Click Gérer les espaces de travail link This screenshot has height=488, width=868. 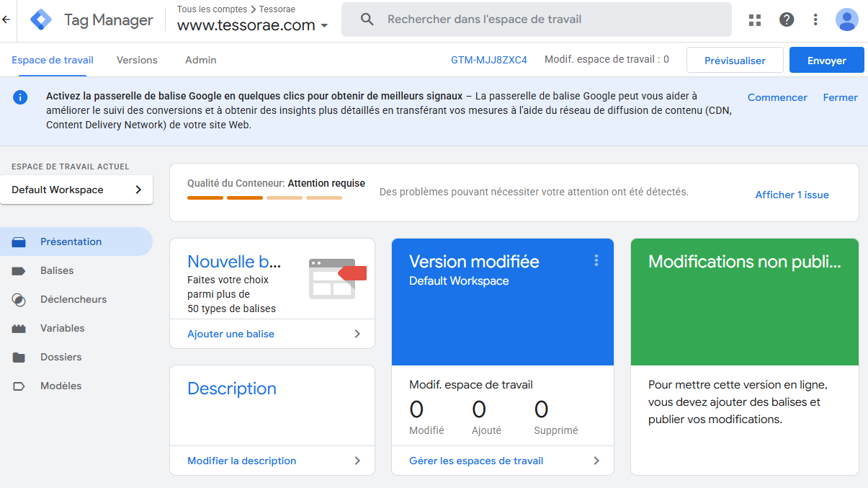click(476, 461)
